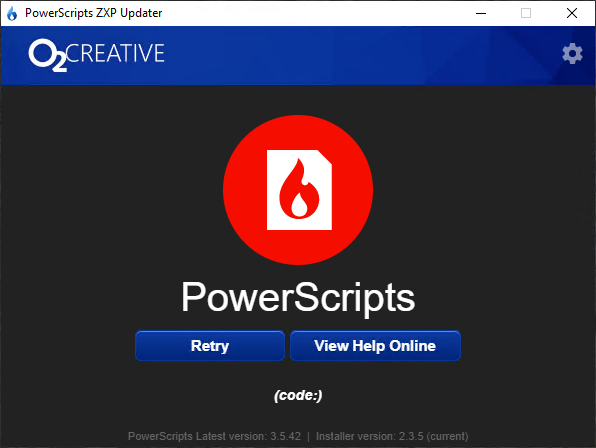The image size is (596, 448).
Task: Click the greyed-out maximize window button
Action: 526,13
